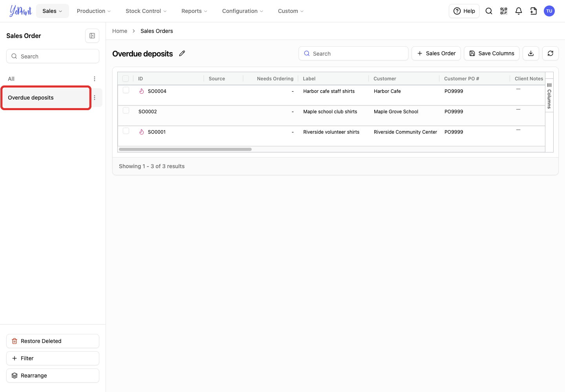Refresh the sales orders table
This screenshot has width=565, height=392.
[x=550, y=53]
